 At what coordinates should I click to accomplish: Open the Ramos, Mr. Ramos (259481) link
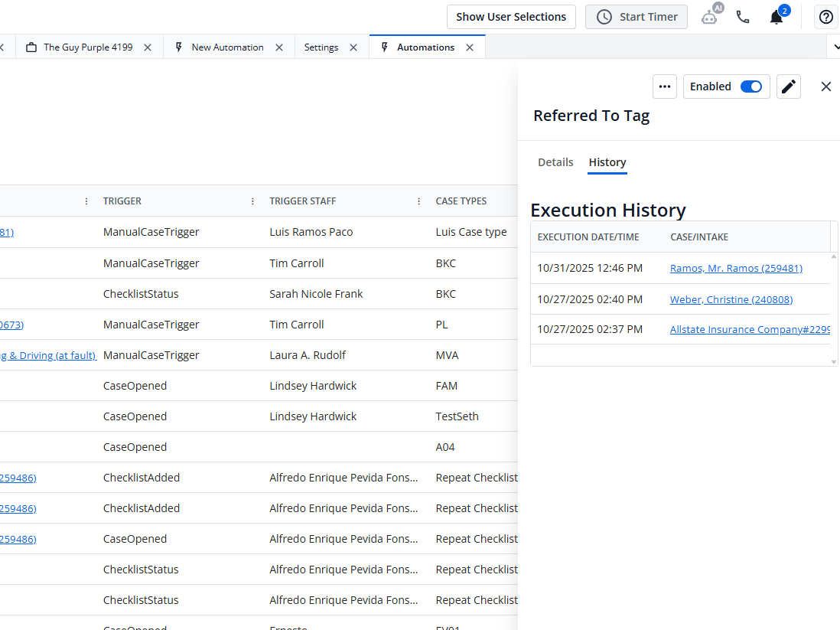point(736,268)
